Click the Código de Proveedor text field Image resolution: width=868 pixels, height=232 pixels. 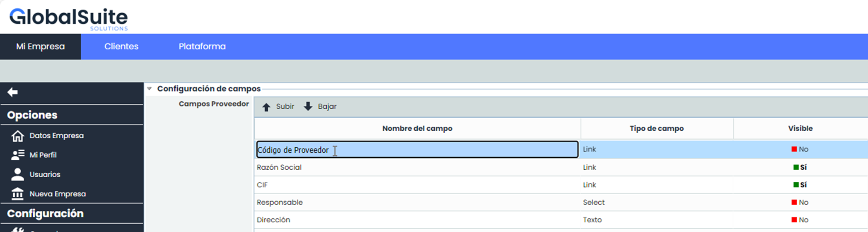[417, 149]
